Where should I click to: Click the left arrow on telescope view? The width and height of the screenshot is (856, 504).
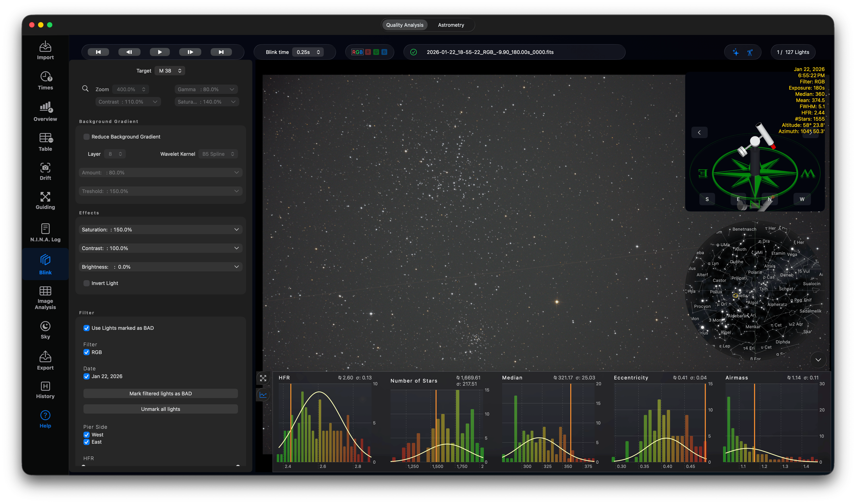(x=699, y=132)
